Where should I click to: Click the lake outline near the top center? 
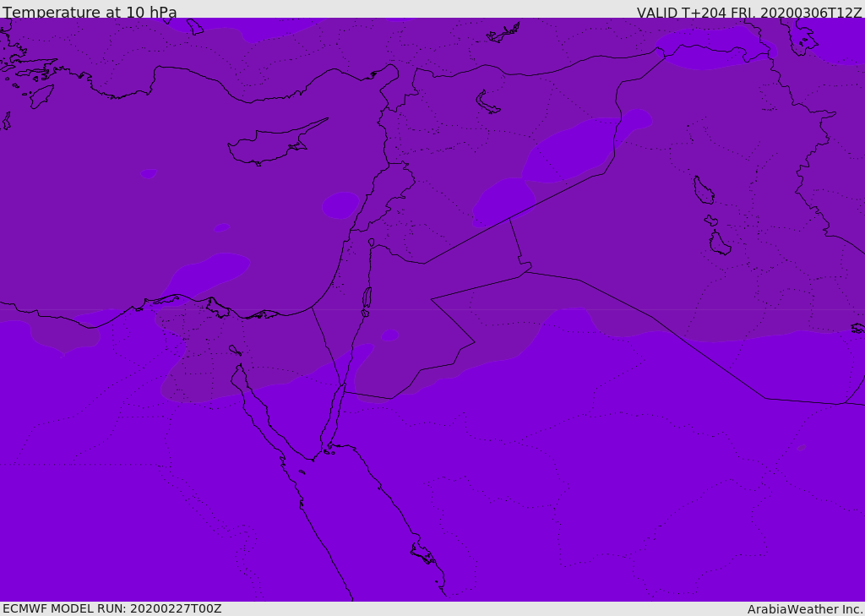487,103
